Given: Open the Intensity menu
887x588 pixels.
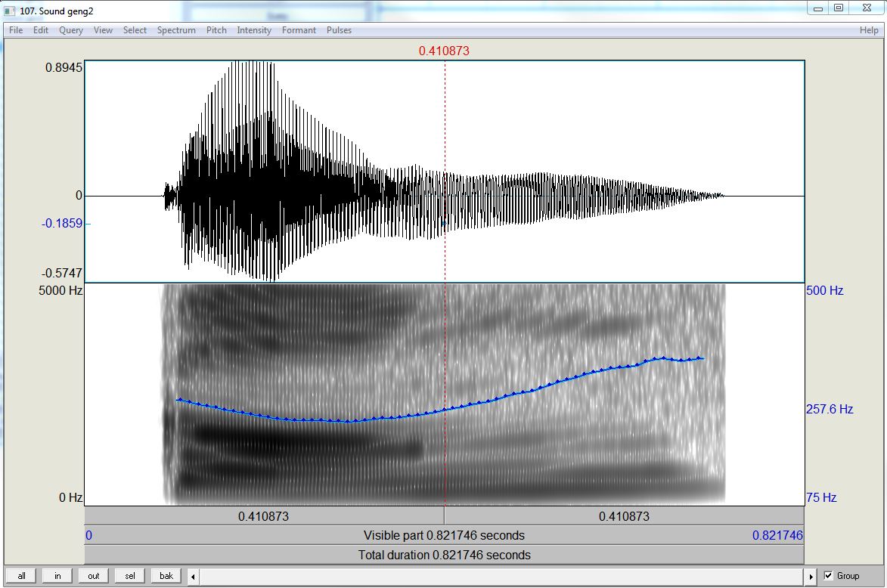Looking at the screenshot, I should point(254,30).
